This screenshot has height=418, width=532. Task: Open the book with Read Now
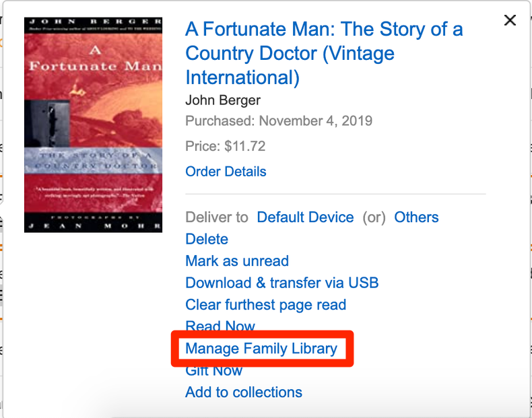pyautogui.click(x=220, y=326)
